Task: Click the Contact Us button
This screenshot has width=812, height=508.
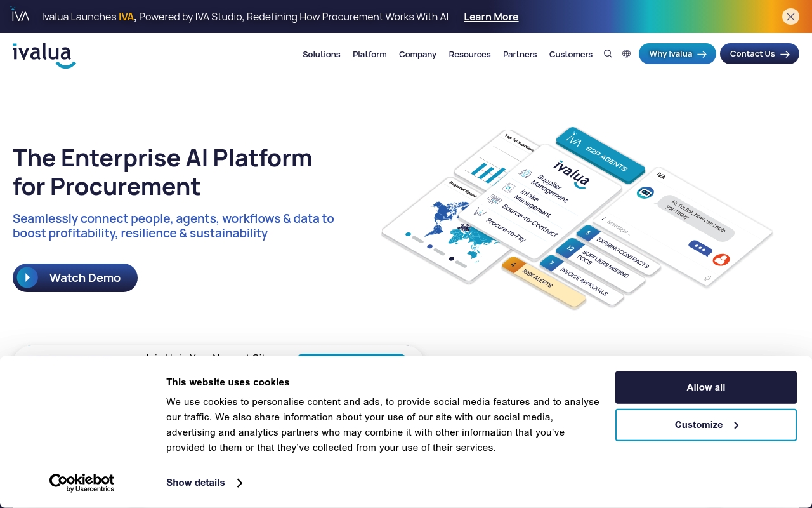Action: [x=759, y=54]
